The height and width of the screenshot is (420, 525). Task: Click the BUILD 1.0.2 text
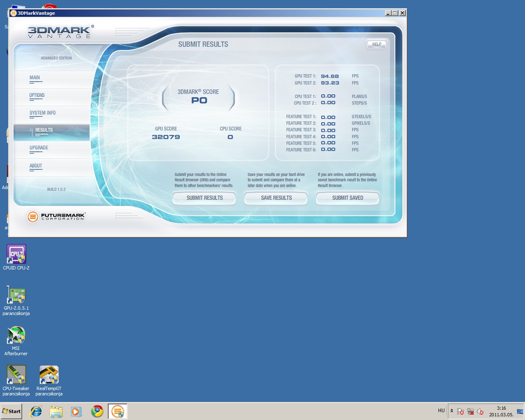point(56,189)
